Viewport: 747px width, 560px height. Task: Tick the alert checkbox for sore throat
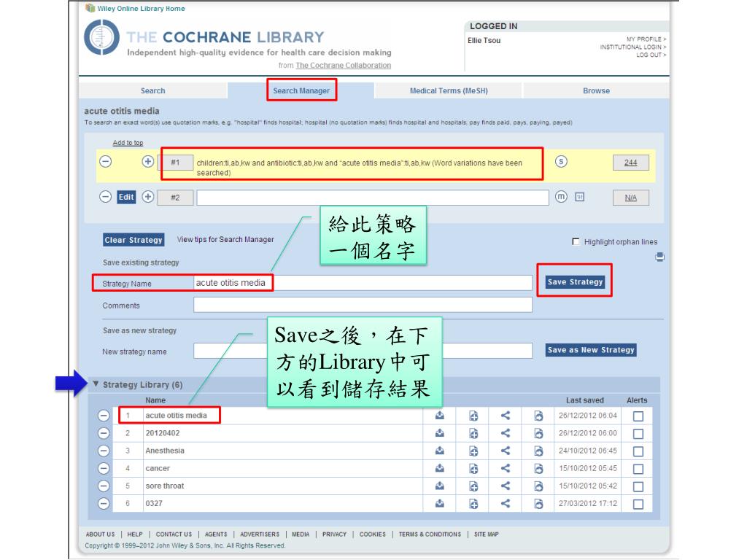638,486
